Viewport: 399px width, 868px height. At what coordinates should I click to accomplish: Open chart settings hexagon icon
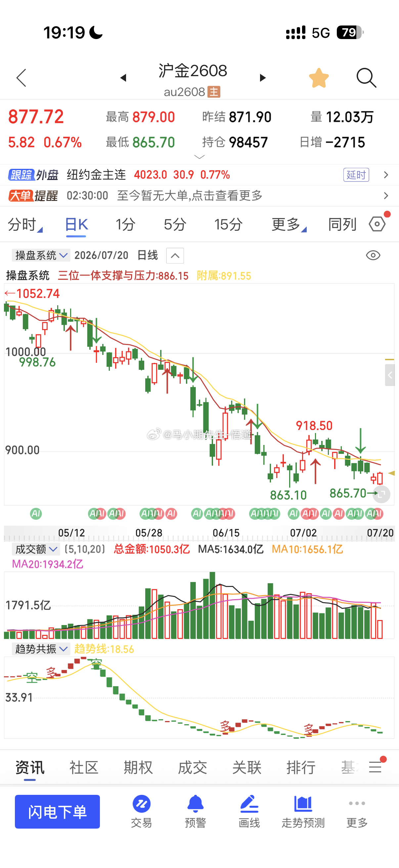coord(377,224)
